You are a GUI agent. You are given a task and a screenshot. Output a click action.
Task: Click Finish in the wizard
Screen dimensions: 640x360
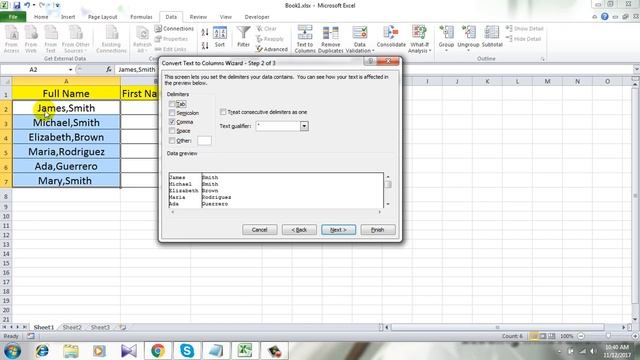click(x=378, y=230)
